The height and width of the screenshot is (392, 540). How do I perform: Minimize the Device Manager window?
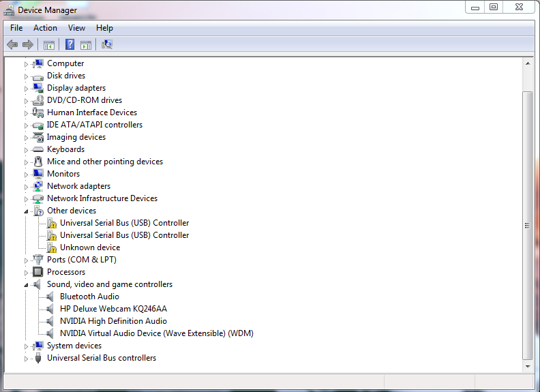pyautogui.click(x=475, y=7)
